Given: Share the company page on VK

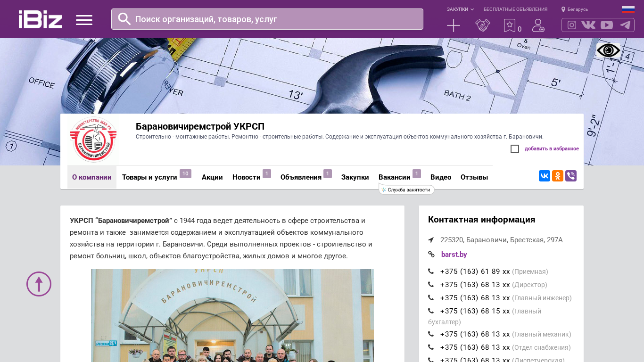Looking at the screenshot, I should pos(545,176).
